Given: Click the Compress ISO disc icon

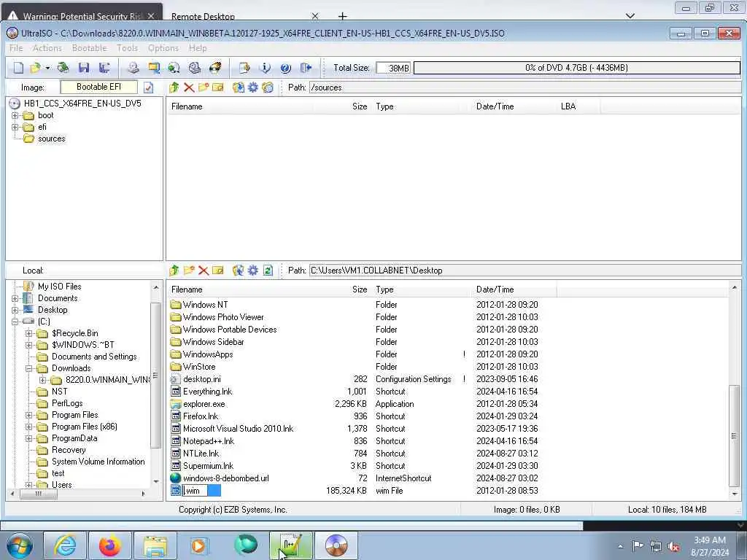Looking at the screenshot, I should pyautogui.click(x=194, y=68).
